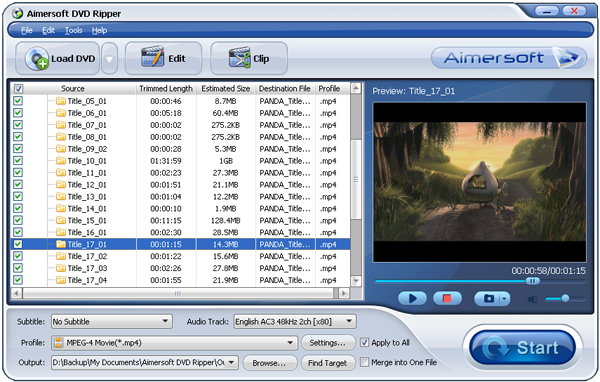Mute the preview speaker icon
Image resolution: width=600 pixels, height=382 pixels.
533,299
